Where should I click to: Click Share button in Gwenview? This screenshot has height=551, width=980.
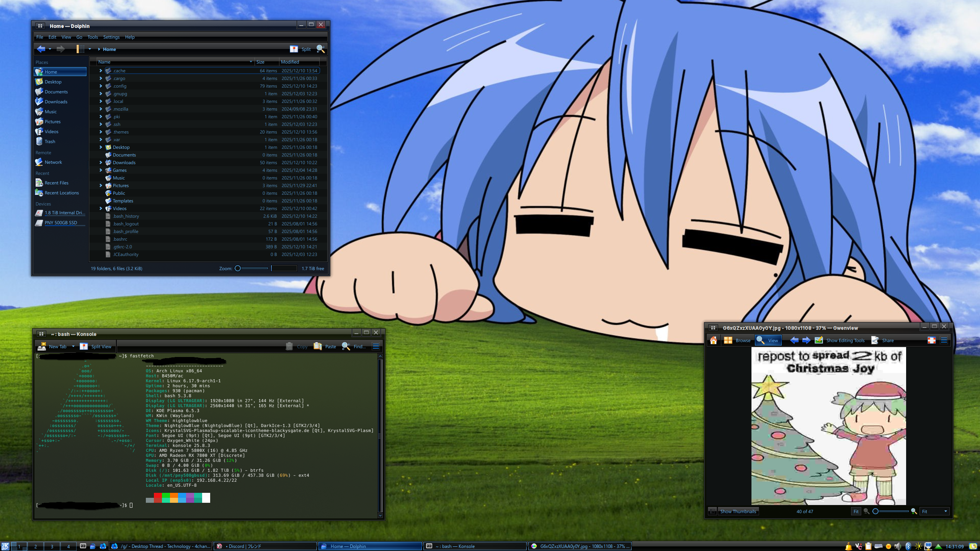(883, 340)
